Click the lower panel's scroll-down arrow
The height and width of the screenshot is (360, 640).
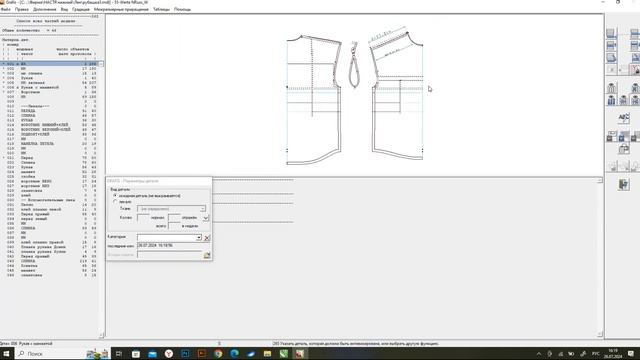coord(600,334)
